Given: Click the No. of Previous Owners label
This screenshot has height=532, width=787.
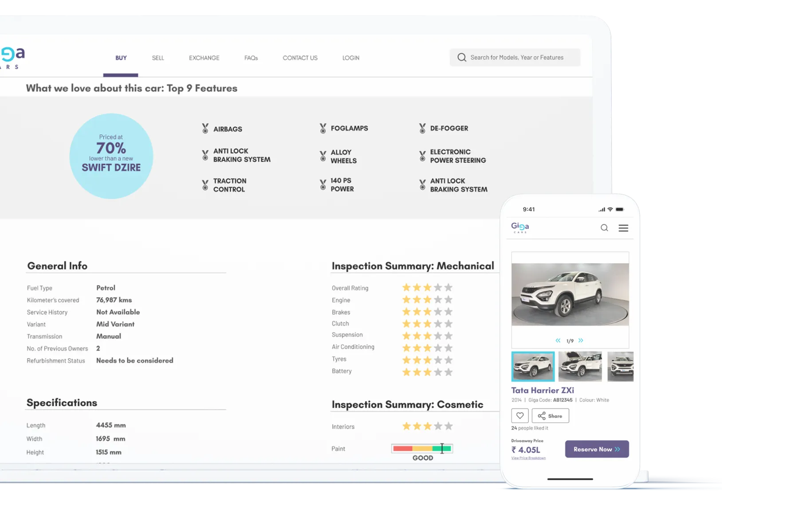Looking at the screenshot, I should [57, 348].
